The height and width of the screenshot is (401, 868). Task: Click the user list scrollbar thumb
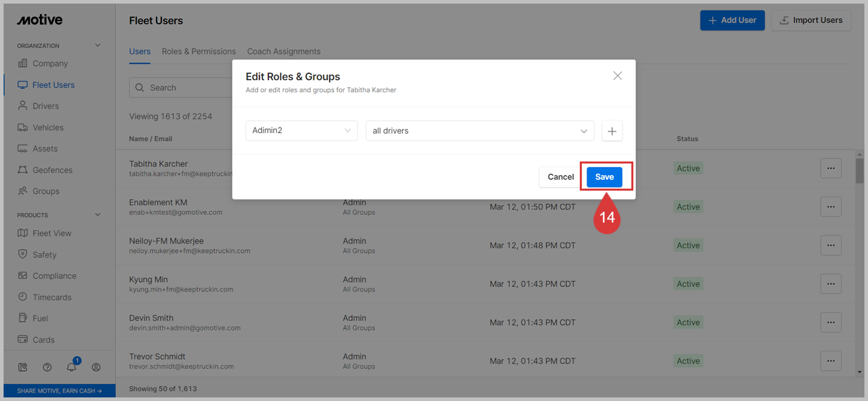860,171
